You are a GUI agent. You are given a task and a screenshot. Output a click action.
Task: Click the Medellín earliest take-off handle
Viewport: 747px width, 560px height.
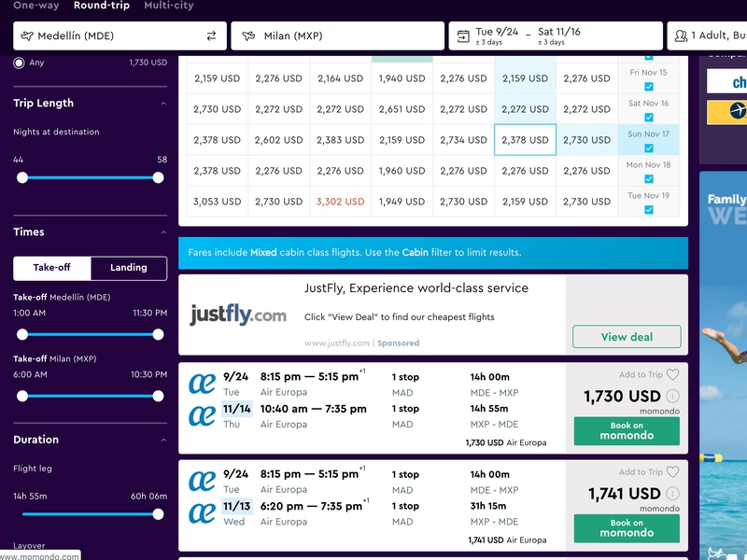pyautogui.click(x=22, y=334)
